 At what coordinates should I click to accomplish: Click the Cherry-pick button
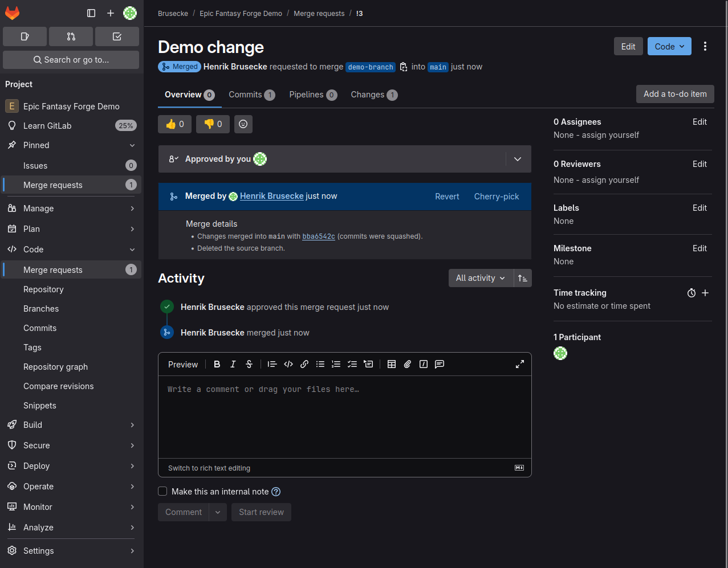(x=497, y=197)
